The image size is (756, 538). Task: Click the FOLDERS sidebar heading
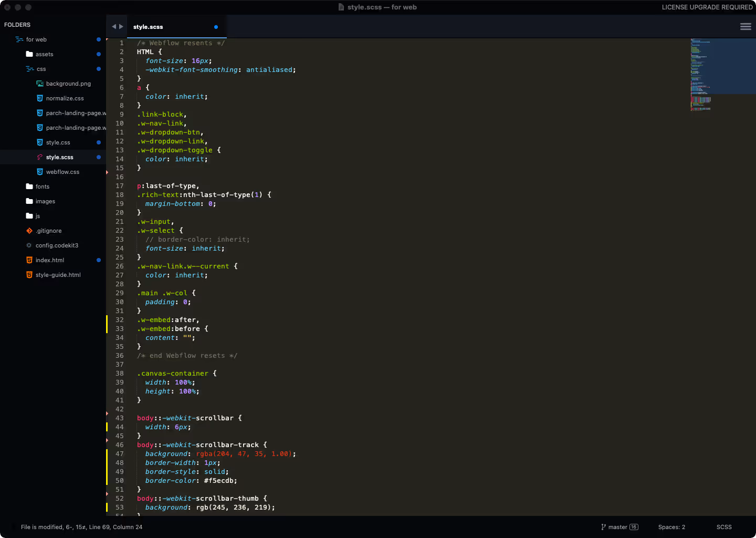[17, 25]
